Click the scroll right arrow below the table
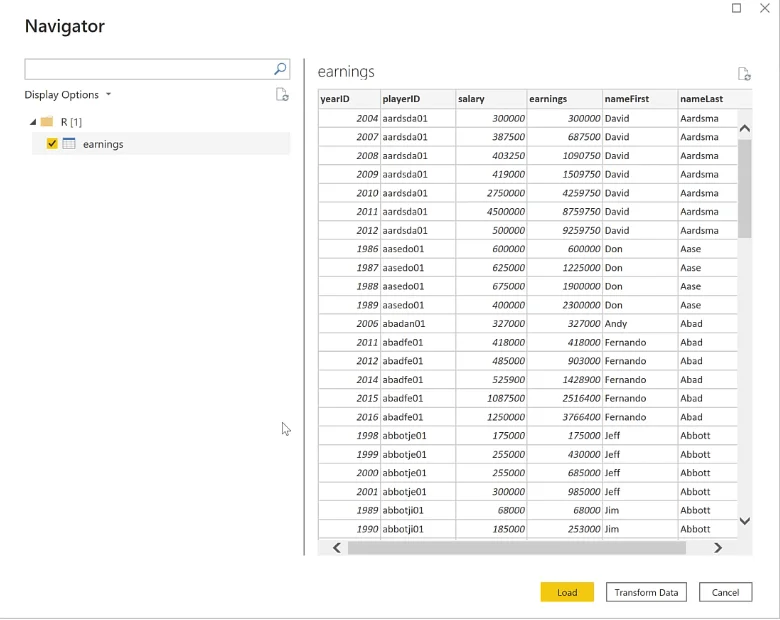The image size is (780, 620). click(717, 548)
